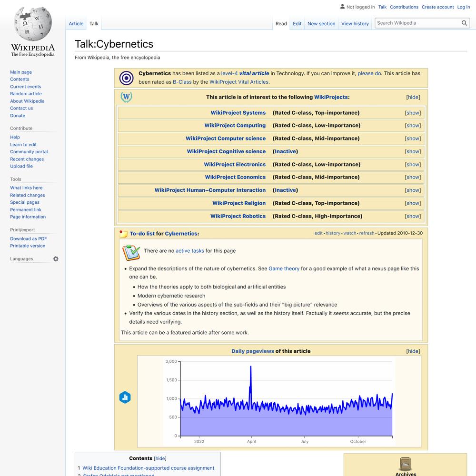Open Current events in sidebar
Screen dimensions: 476x476
coord(26,87)
